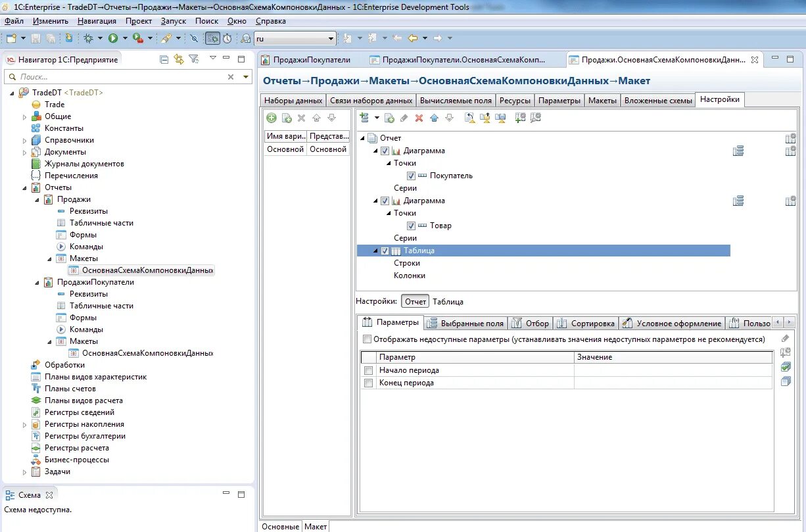This screenshot has width=806, height=532.
Task: Click the Navigator filter funnel icon
Action: pyautogui.click(x=193, y=59)
